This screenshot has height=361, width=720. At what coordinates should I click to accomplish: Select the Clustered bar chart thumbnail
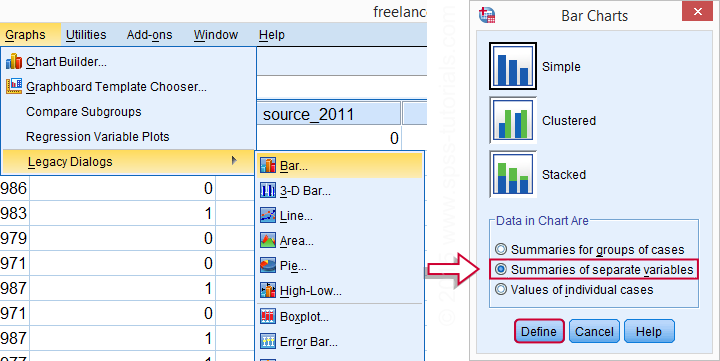512,120
